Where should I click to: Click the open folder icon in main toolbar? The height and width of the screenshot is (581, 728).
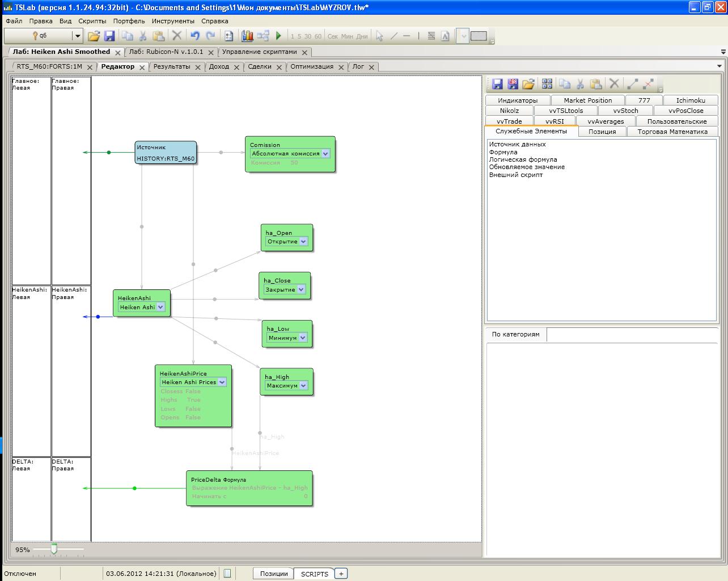click(x=94, y=36)
